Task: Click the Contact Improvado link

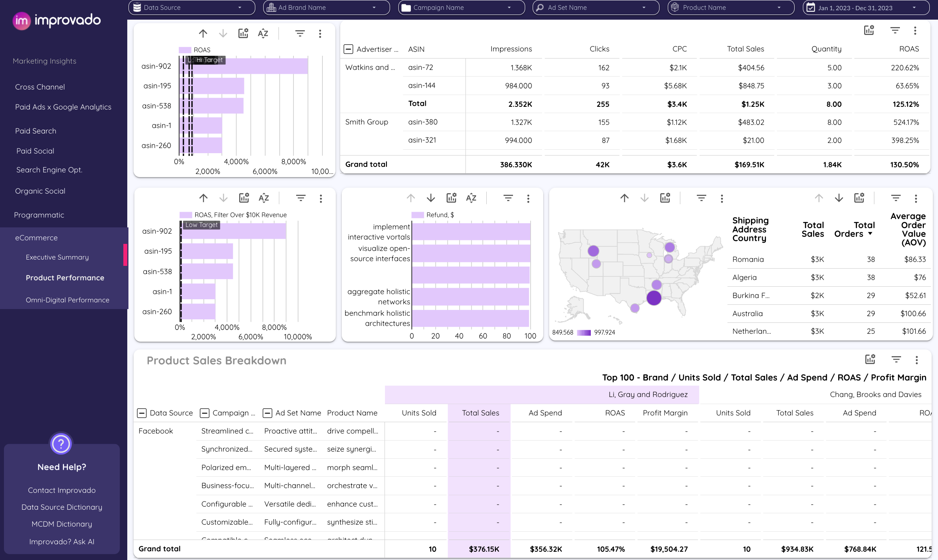Action: 61,490
